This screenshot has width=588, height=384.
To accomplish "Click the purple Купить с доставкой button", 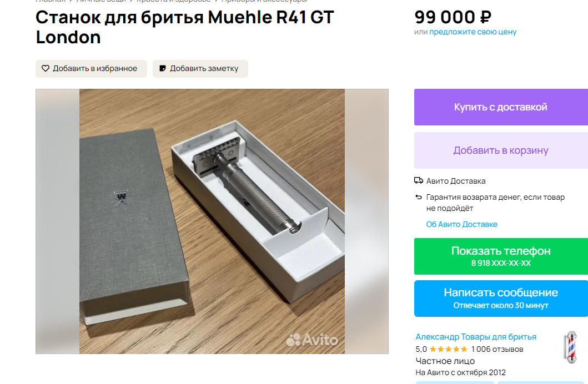I will [x=501, y=107].
